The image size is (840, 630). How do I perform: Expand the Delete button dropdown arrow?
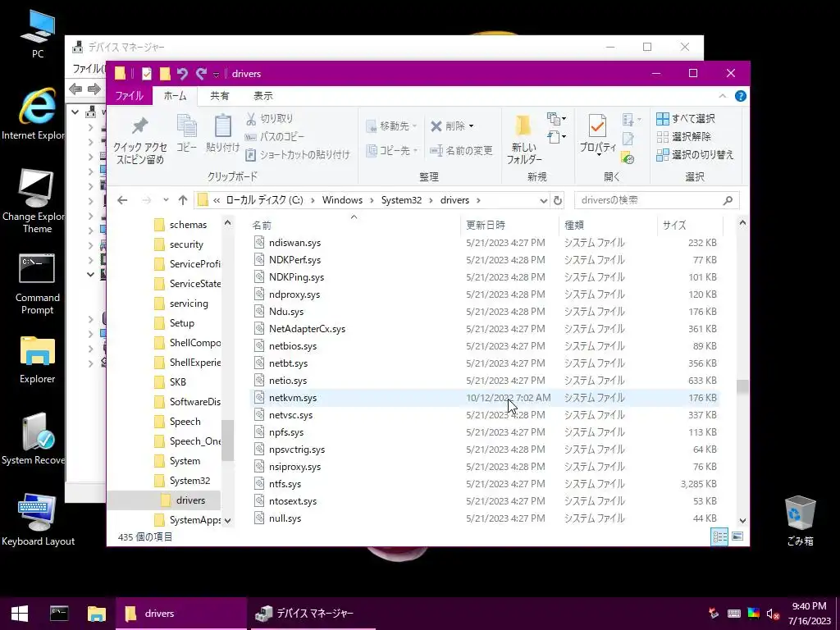pyautogui.click(x=472, y=126)
